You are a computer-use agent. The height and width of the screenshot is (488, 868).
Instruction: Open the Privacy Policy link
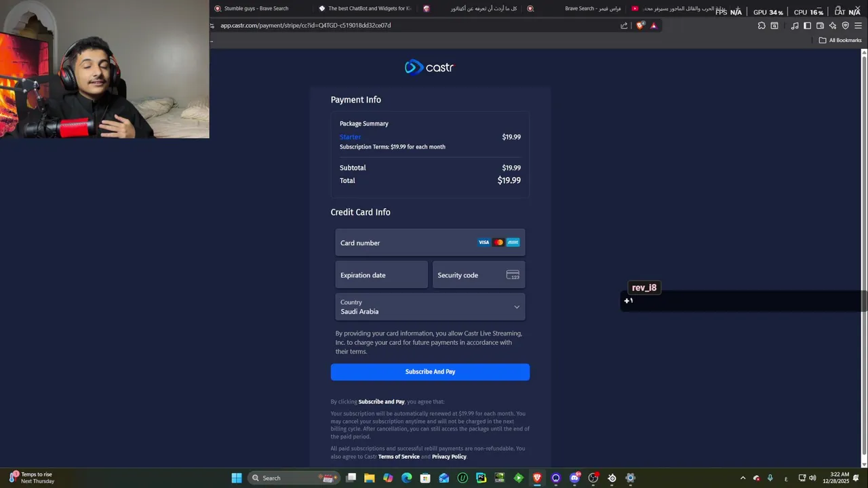click(449, 457)
